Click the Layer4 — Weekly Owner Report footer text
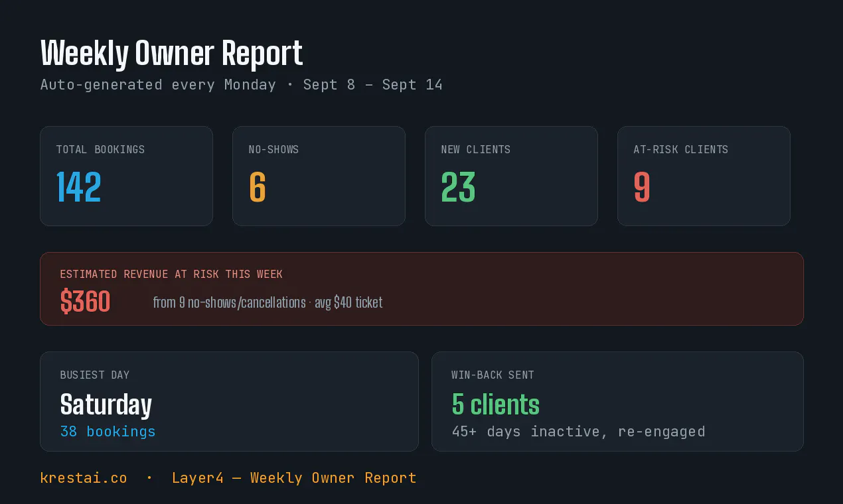This screenshot has height=504, width=843. pos(294,478)
